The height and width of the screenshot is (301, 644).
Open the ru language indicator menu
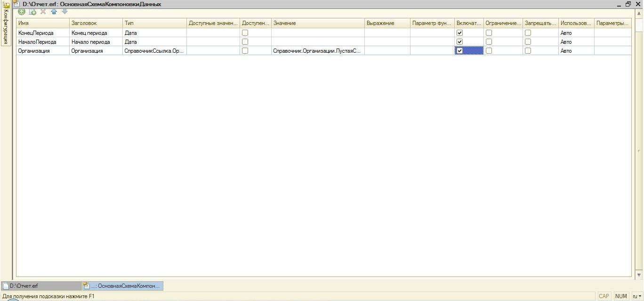click(637, 296)
